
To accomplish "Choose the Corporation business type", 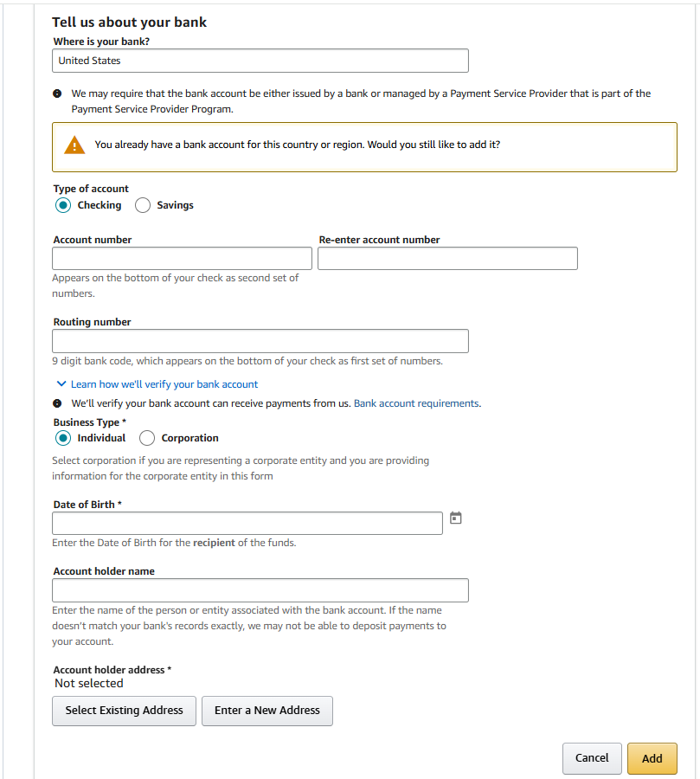I will click(x=147, y=438).
